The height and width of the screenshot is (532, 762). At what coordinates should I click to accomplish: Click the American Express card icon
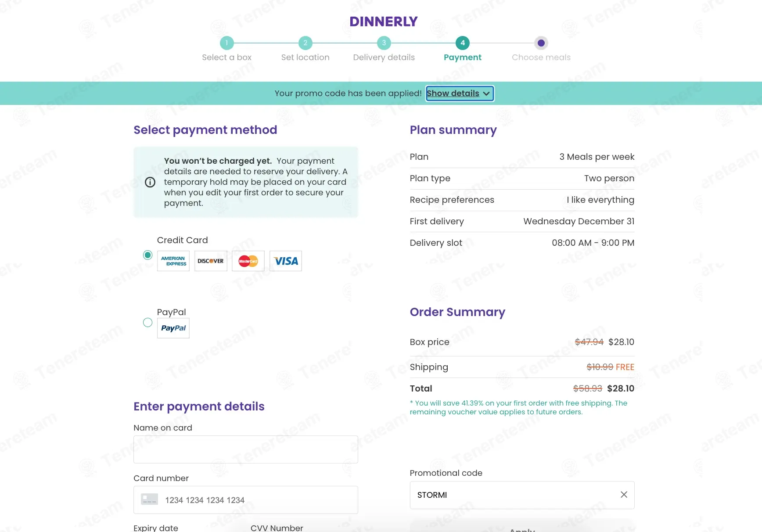[x=173, y=261]
